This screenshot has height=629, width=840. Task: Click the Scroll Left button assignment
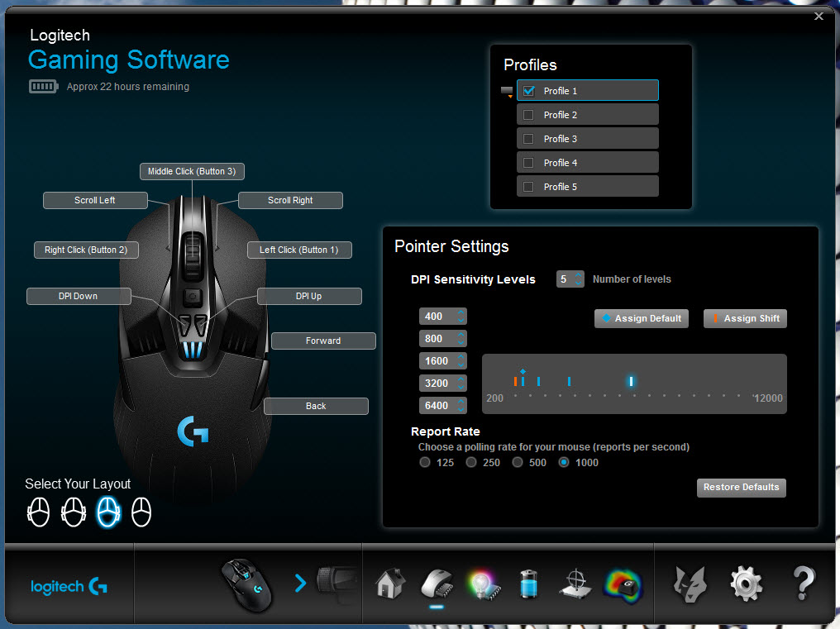pyautogui.click(x=95, y=200)
